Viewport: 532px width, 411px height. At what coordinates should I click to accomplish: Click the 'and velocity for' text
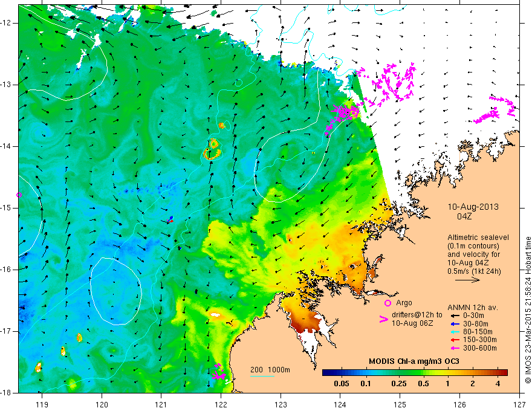(x=473, y=254)
